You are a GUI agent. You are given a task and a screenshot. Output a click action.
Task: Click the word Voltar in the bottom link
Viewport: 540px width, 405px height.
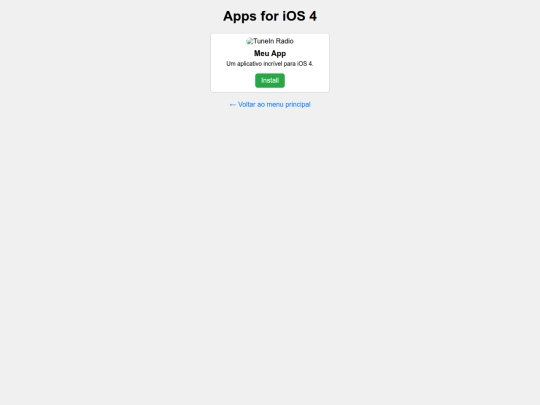(247, 104)
